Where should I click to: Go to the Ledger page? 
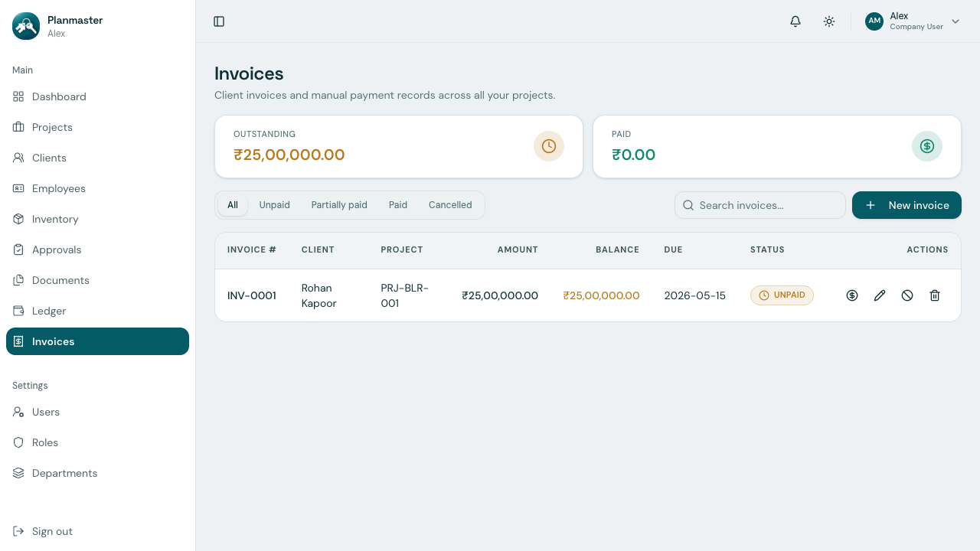97,311
